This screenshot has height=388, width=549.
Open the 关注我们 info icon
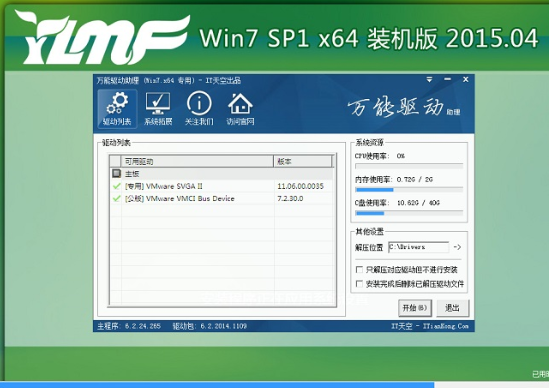point(199,109)
